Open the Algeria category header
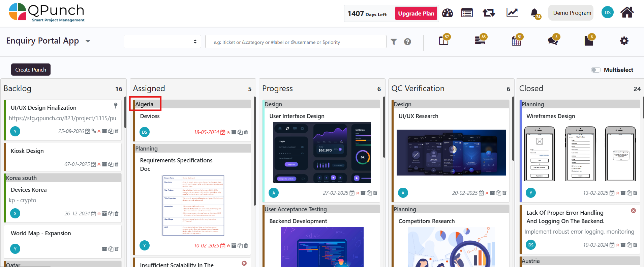Image resolution: width=644 pixels, height=267 pixels. click(x=144, y=104)
